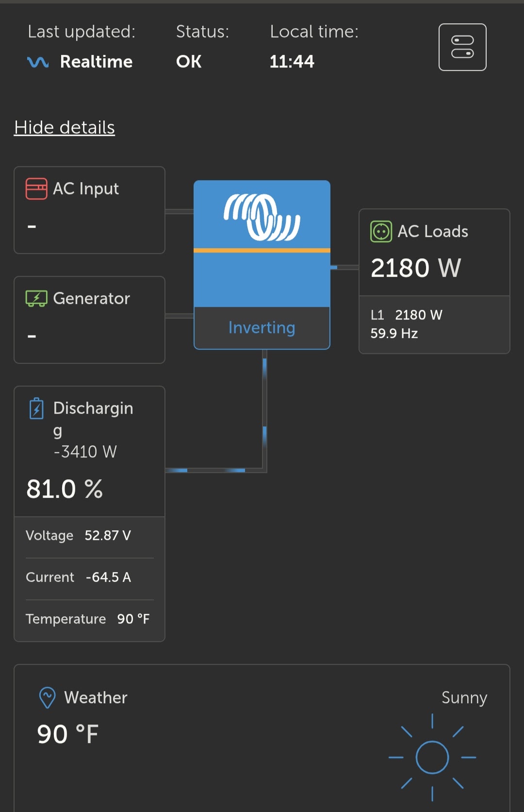Tap the Sunny sun icon
The width and height of the screenshot is (524, 812).
tap(432, 757)
